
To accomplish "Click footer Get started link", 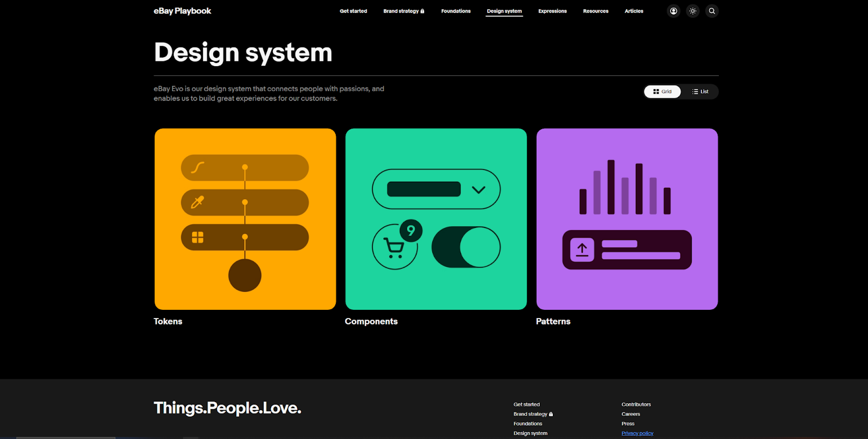I will point(527,404).
